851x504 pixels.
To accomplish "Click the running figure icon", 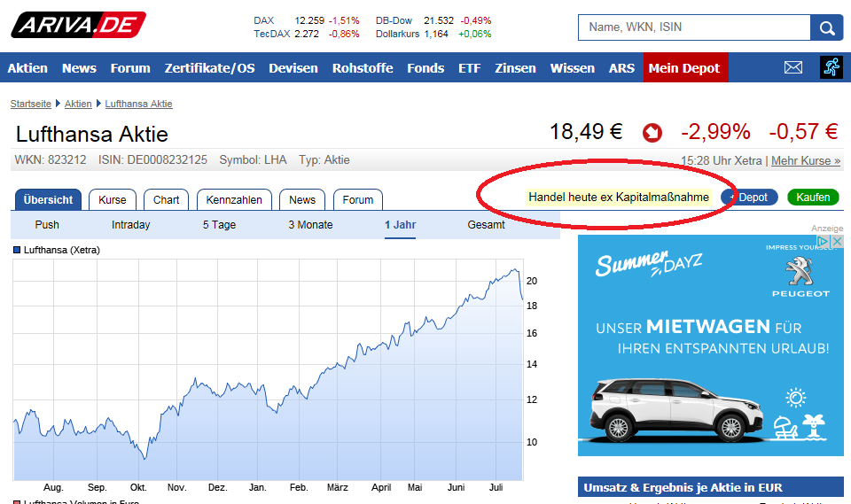I will 831,67.
